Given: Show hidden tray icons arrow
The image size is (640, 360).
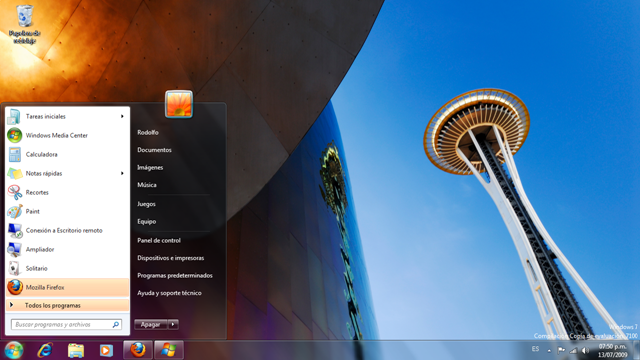Looking at the screenshot, I should (549, 350).
